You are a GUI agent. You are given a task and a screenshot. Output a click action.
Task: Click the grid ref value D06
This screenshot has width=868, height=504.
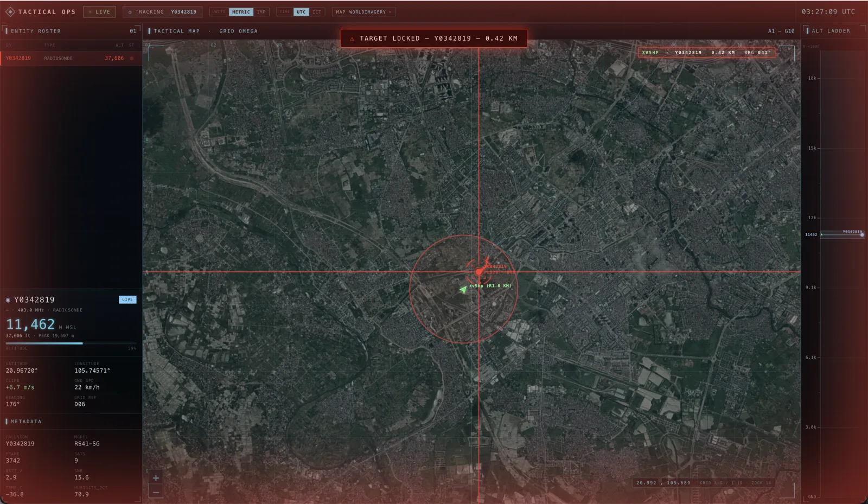tap(80, 404)
